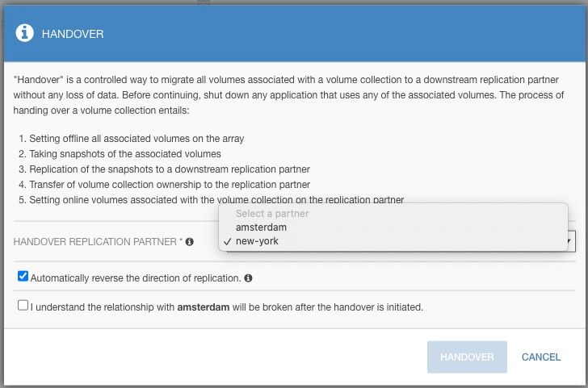This screenshot has width=588, height=388.
Task: Click the Automatically reverse replication label text
Action: point(136,278)
